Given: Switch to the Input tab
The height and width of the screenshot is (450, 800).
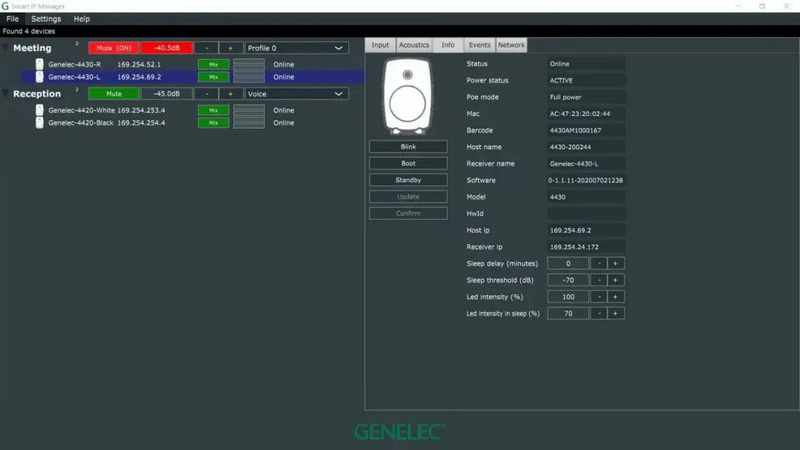Looking at the screenshot, I should point(380,45).
